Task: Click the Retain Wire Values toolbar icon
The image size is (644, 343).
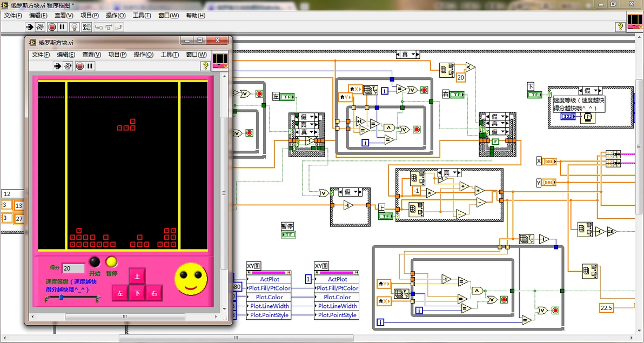Action: [85, 27]
